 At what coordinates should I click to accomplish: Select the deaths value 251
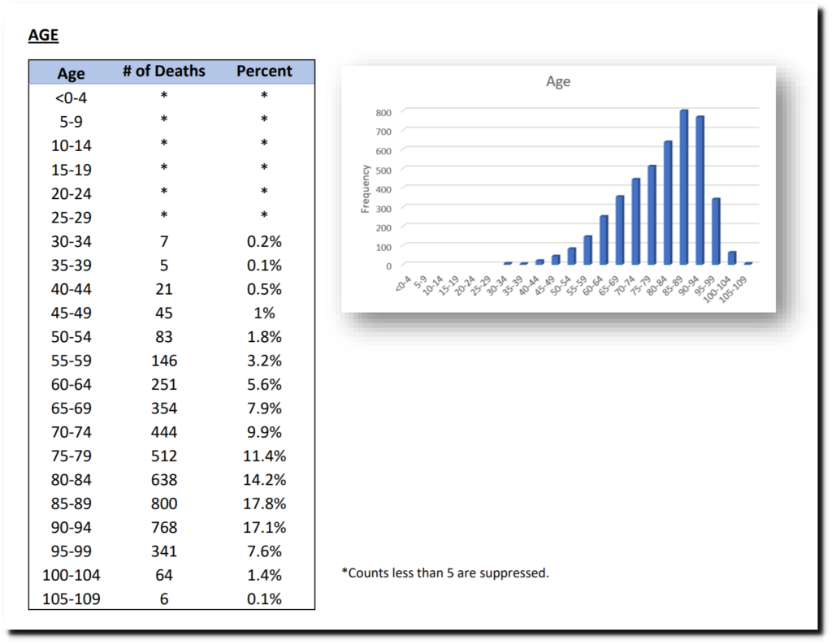click(163, 384)
